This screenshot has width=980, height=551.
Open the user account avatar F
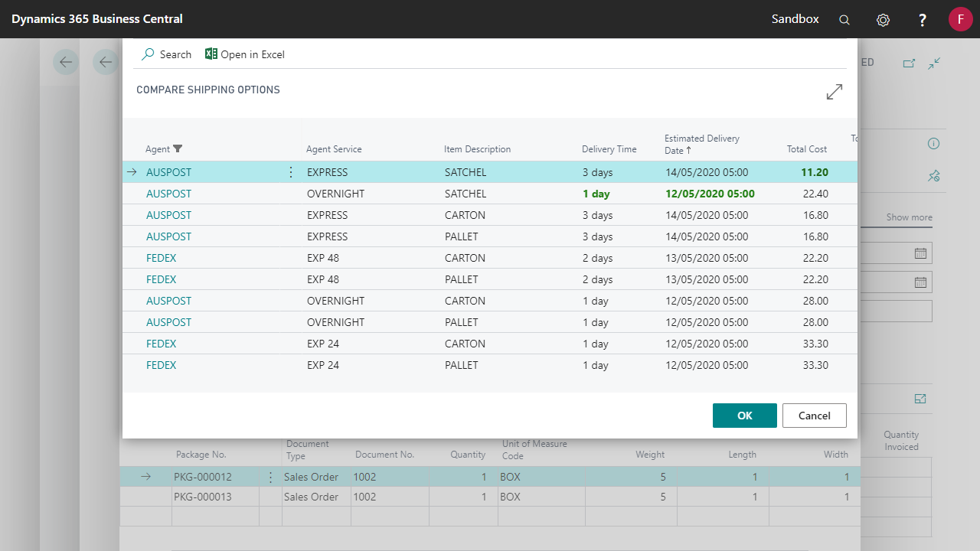coord(961,19)
